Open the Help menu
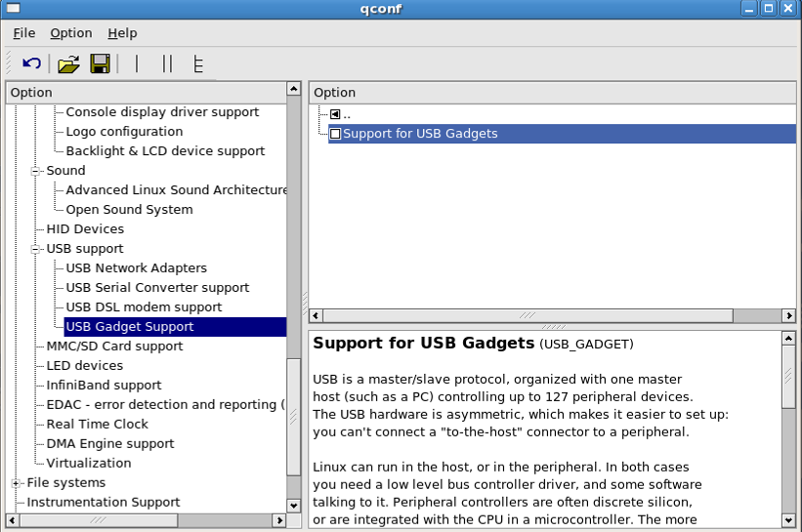This screenshot has width=802, height=532. tap(122, 33)
